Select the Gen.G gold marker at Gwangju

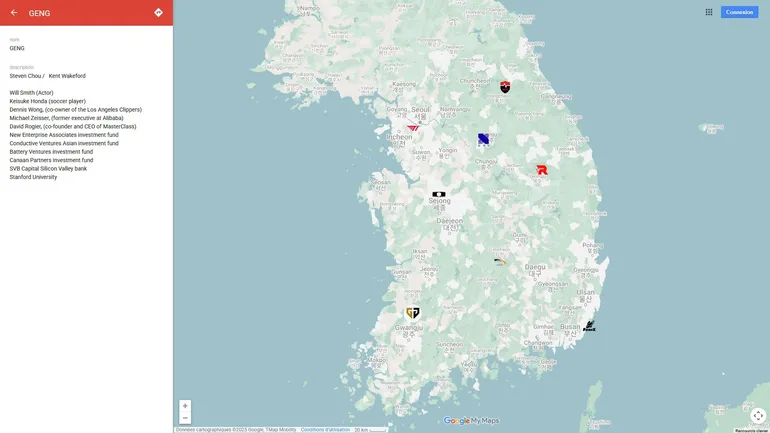point(413,313)
